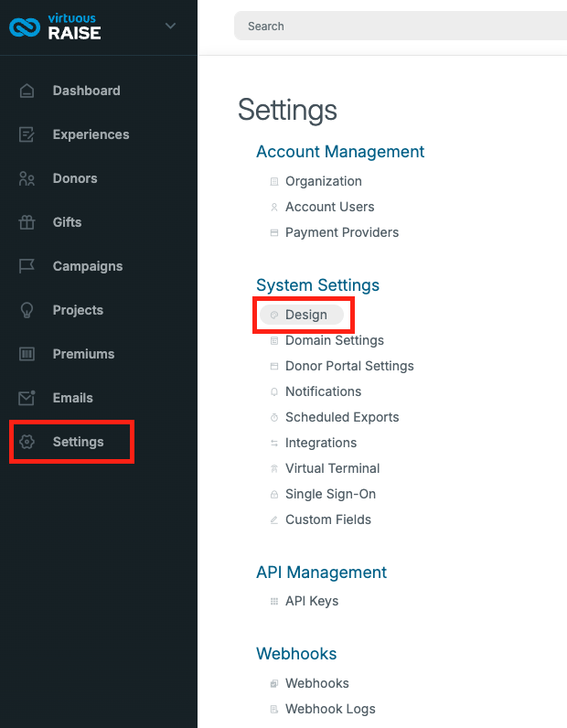Select Settings in the sidebar

79,442
